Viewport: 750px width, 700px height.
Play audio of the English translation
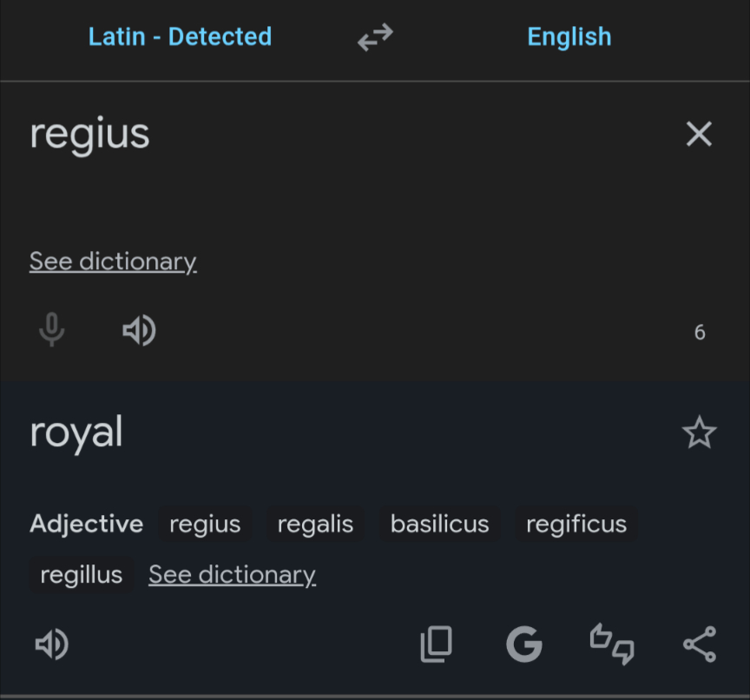[x=52, y=644]
